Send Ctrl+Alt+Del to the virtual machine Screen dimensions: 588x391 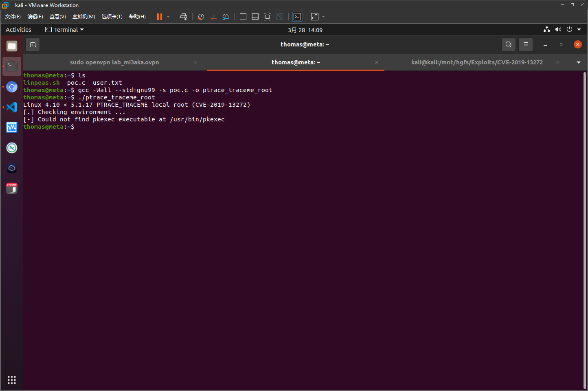184,17
